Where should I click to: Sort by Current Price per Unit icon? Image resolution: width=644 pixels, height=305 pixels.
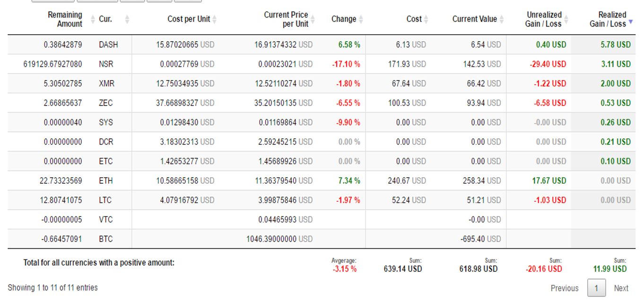[x=313, y=19]
